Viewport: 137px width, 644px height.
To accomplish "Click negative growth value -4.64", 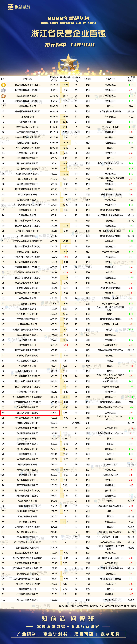I will 65,257.
